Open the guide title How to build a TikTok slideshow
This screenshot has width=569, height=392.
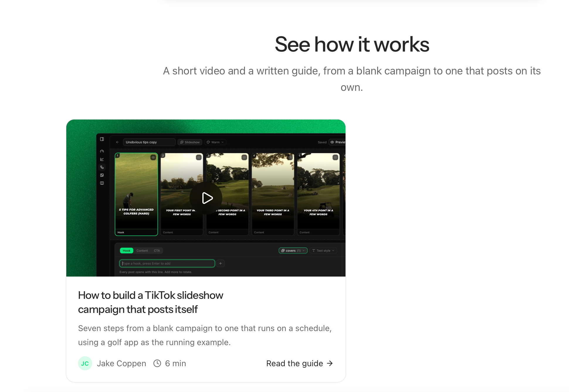click(x=151, y=302)
